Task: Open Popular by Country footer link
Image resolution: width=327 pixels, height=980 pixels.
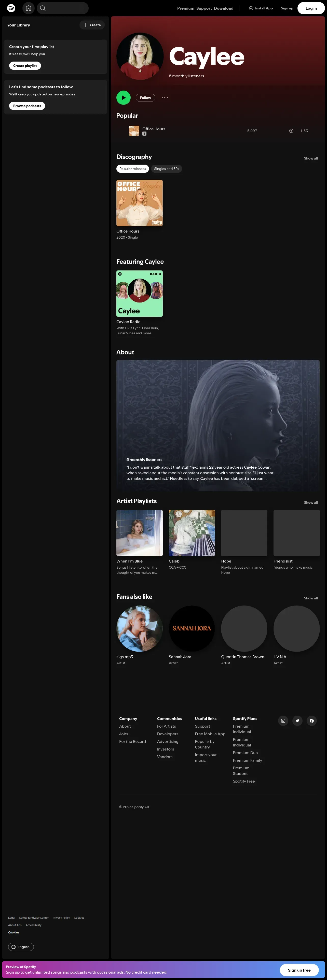Action: click(x=205, y=744)
